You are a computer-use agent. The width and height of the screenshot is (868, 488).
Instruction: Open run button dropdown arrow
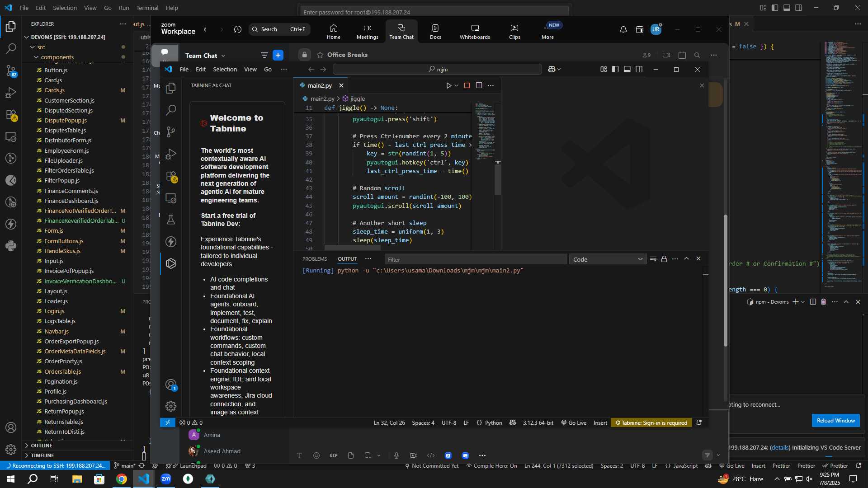pos(457,85)
